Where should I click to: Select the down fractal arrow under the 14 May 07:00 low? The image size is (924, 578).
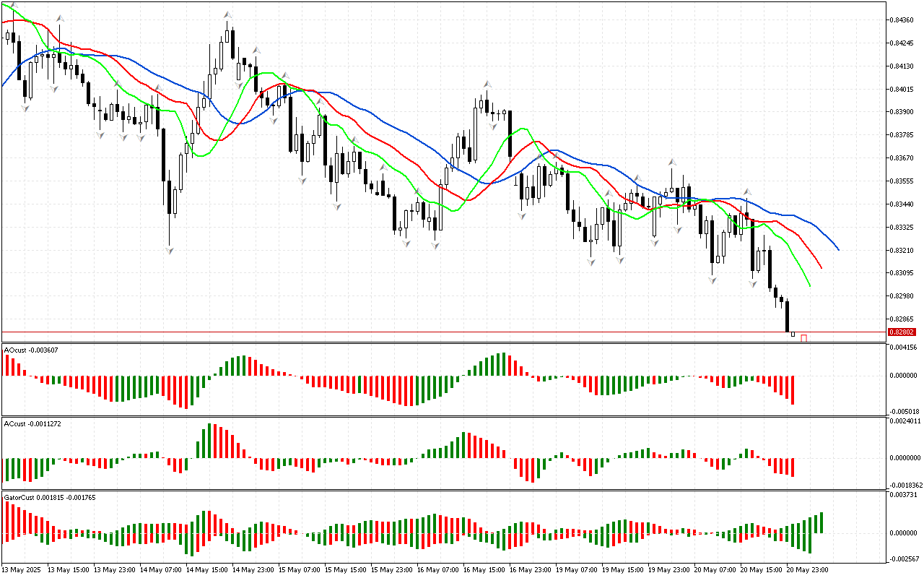pyautogui.click(x=170, y=251)
